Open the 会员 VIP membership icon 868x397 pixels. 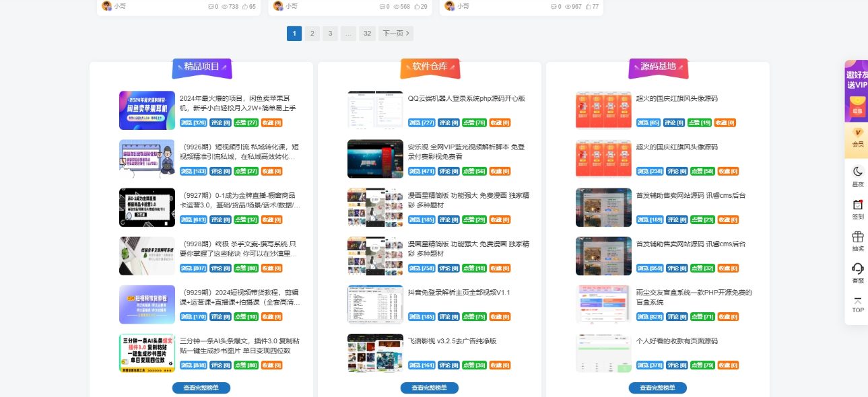pyautogui.click(x=857, y=137)
